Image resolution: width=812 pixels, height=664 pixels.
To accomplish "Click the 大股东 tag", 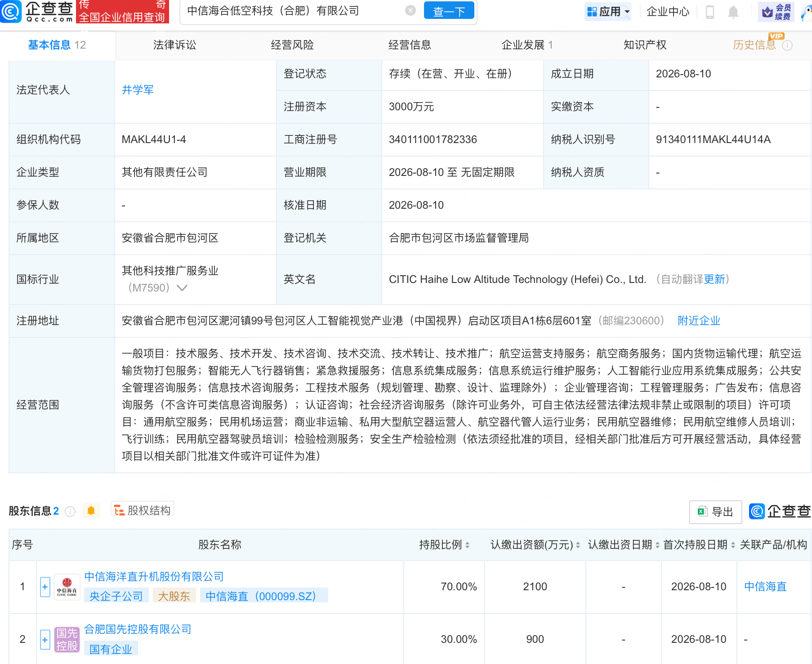I will pyautogui.click(x=174, y=596).
